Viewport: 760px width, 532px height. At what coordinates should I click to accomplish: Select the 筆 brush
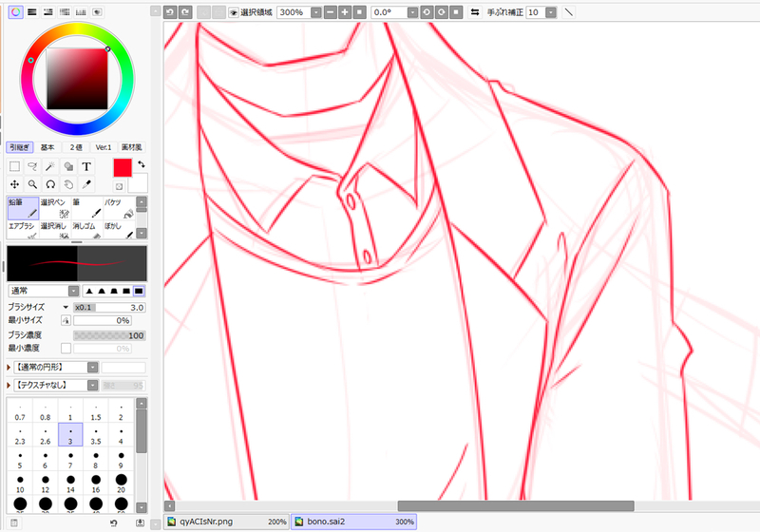pyautogui.click(x=86, y=208)
